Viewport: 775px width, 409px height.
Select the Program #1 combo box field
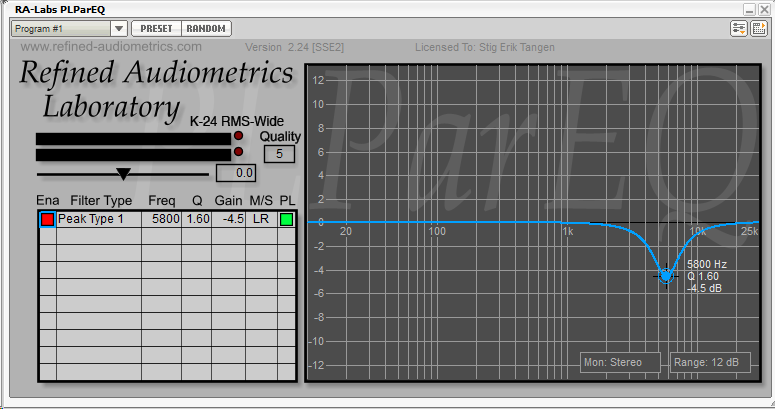(x=61, y=29)
